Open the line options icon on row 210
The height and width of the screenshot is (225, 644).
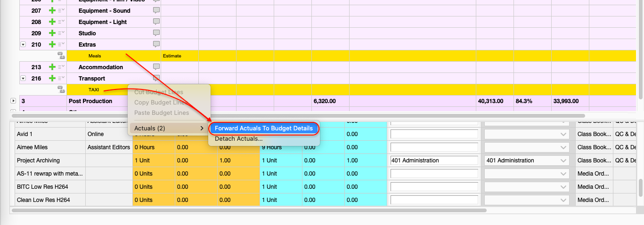coord(61,44)
